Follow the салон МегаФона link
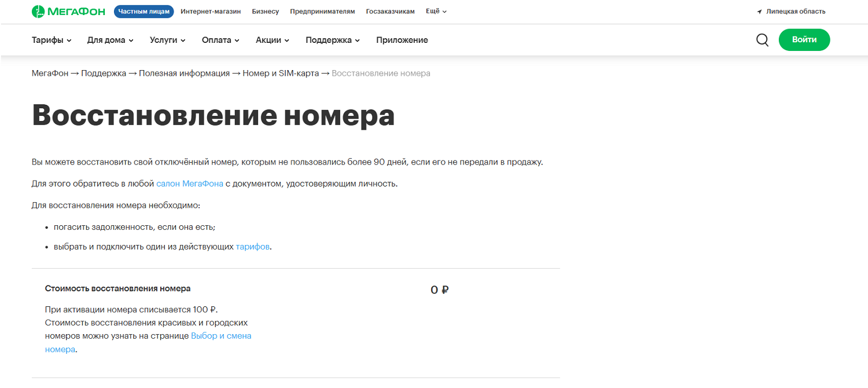The image size is (868, 388). (x=190, y=184)
